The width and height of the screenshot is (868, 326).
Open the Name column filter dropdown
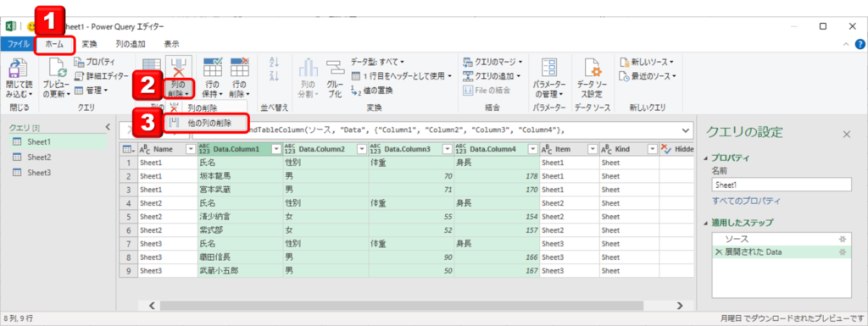click(x=191, y=149)
